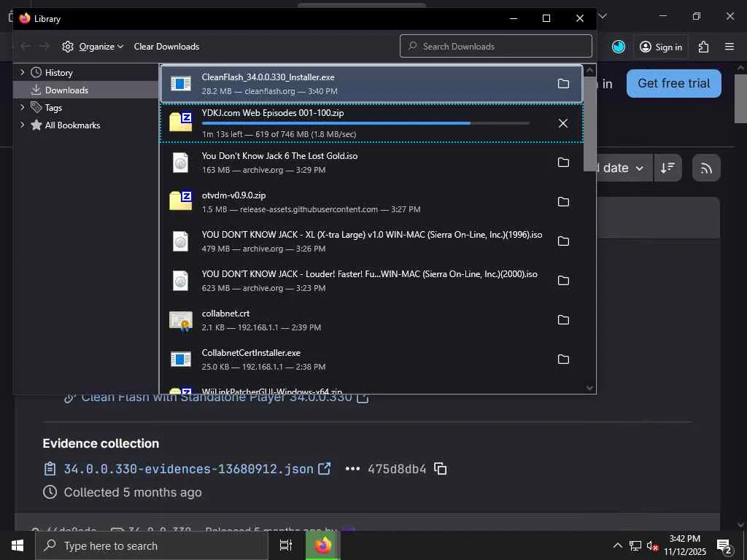This screenshot has height=560, width=747.
Task: Click Clear Downloads
Action: tap(166, 47)
